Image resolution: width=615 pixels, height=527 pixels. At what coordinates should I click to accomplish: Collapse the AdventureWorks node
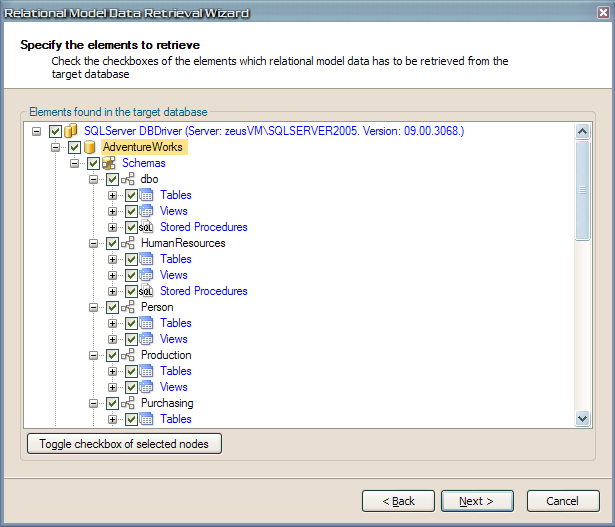(x=55, y=147)
